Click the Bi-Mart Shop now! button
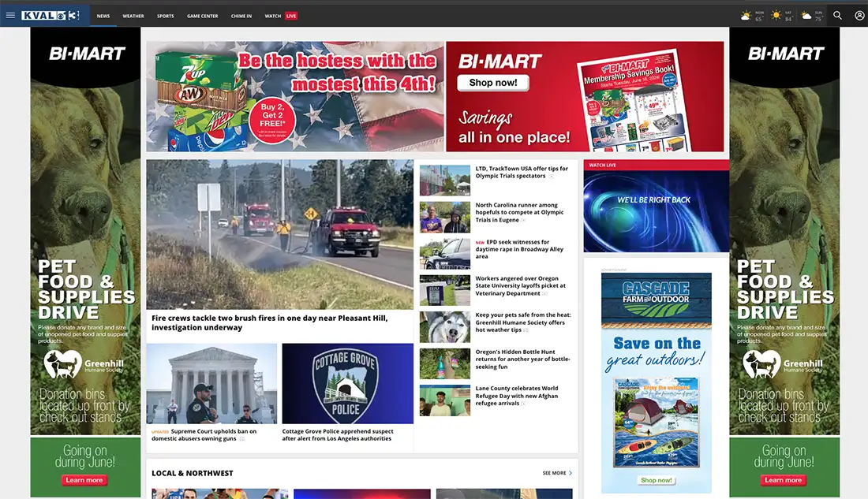Viewport: 868px width, 499px height. 493,83
